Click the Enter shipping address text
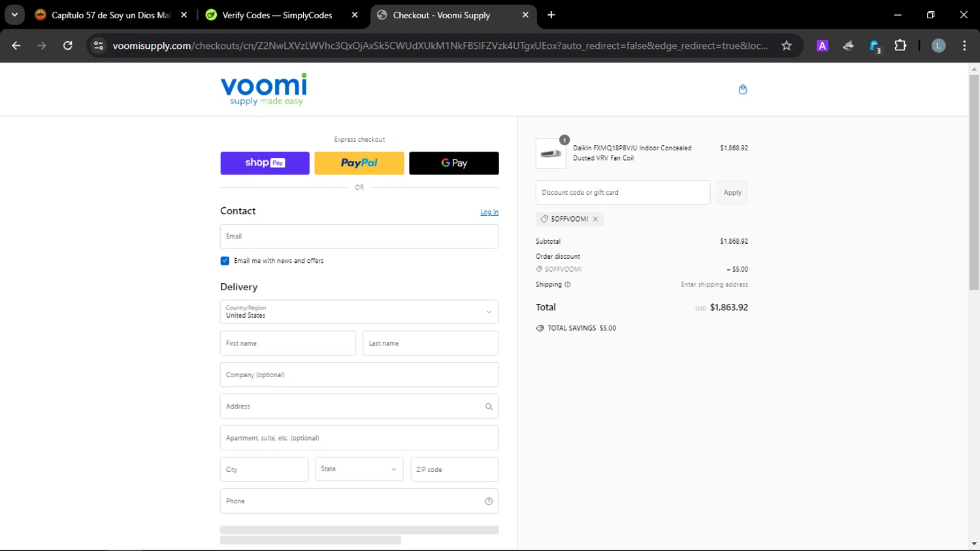The image size is (980, 551). coord(714,284)
